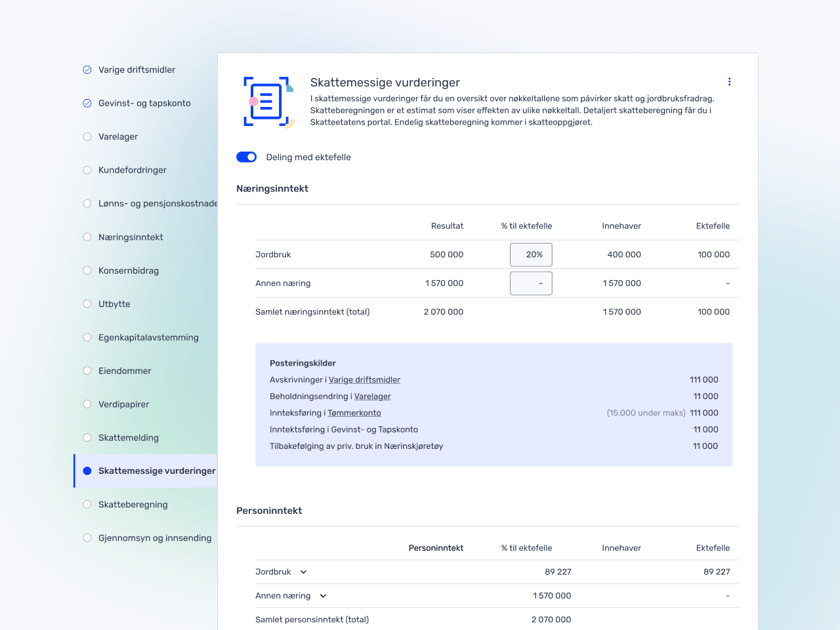This screenshot has width=840, height=630.
Task: Follow the Varelager link in Posteringskilder
Action: 372,396
